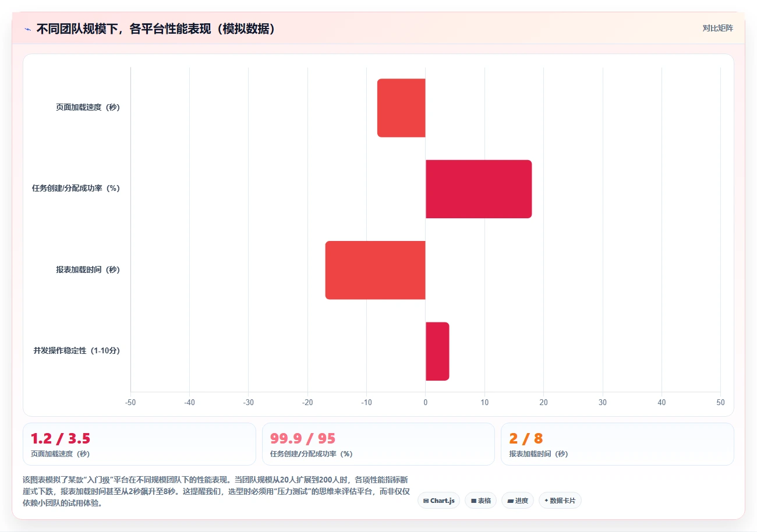
Task: Click the lightning icon beside the title
Action: 27,29
